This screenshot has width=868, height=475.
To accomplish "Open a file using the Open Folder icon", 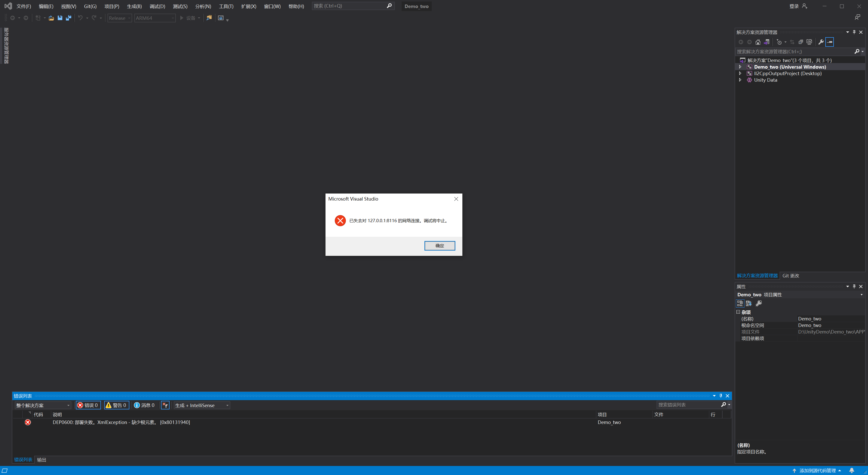I will pyautogui.click(x=51, y=18).
